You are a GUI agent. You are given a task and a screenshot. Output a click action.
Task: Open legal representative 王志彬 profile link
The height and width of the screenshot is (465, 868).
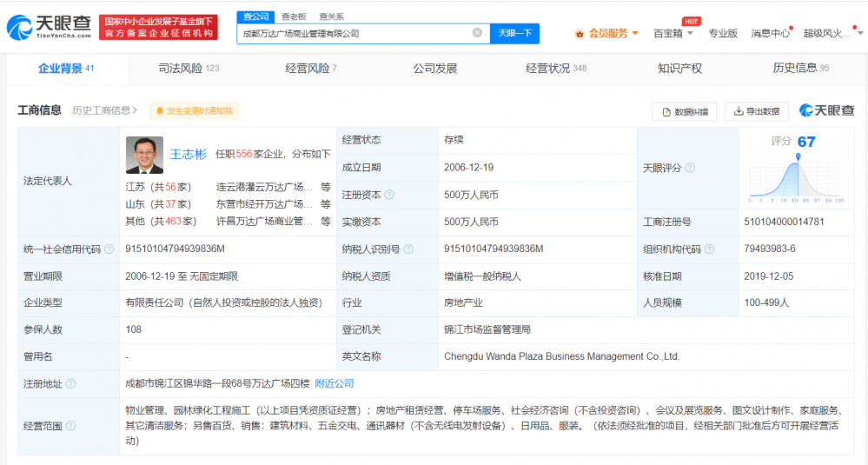188,154
